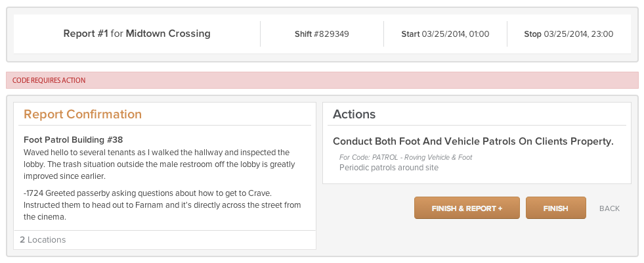Open the 2 Locations footer
The width and height of the screenshot is (644, 263).
point(165,239)
